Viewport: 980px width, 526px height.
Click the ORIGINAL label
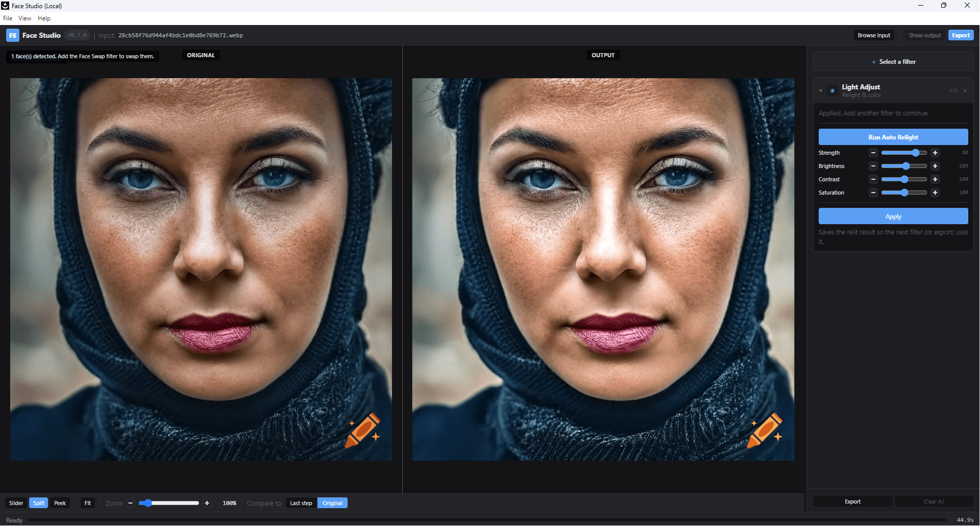[x=201, y=55]
